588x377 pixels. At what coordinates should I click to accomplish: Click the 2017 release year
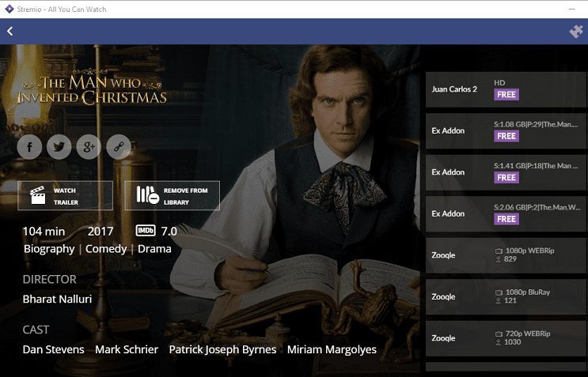pyautogui.click(x=101, y=232)
